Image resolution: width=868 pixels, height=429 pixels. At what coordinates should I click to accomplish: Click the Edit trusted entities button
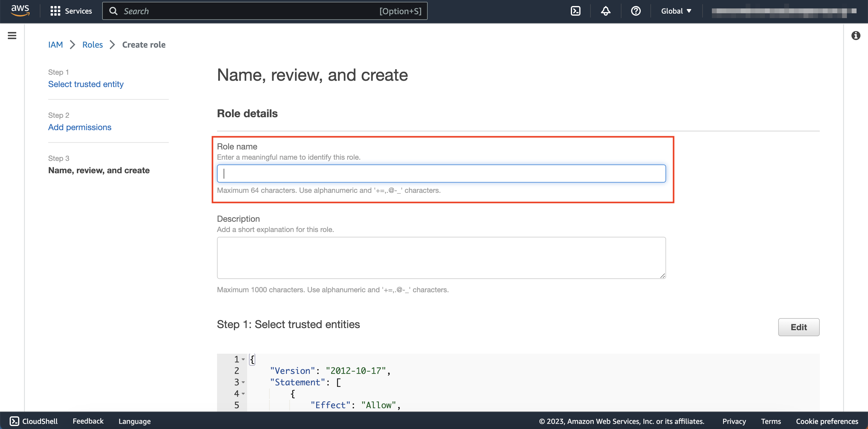(x=798, y=327)
